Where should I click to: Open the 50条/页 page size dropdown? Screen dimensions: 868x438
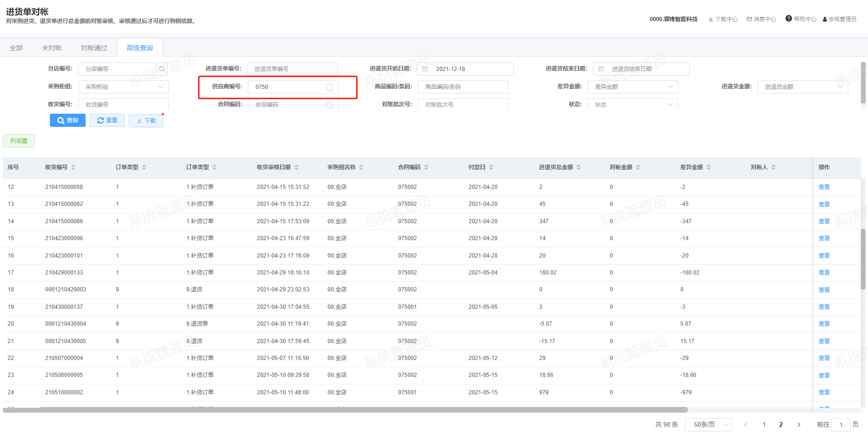(708, 425)
